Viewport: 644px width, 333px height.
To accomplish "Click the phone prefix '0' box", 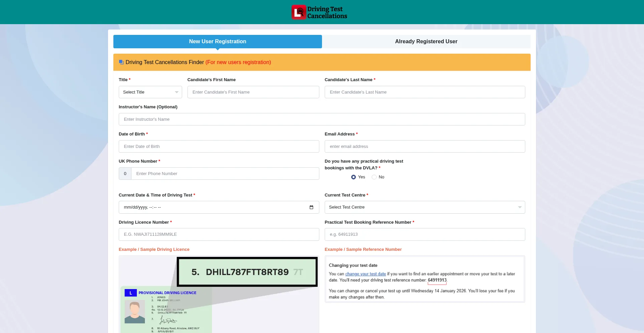I will coord(125,174).
